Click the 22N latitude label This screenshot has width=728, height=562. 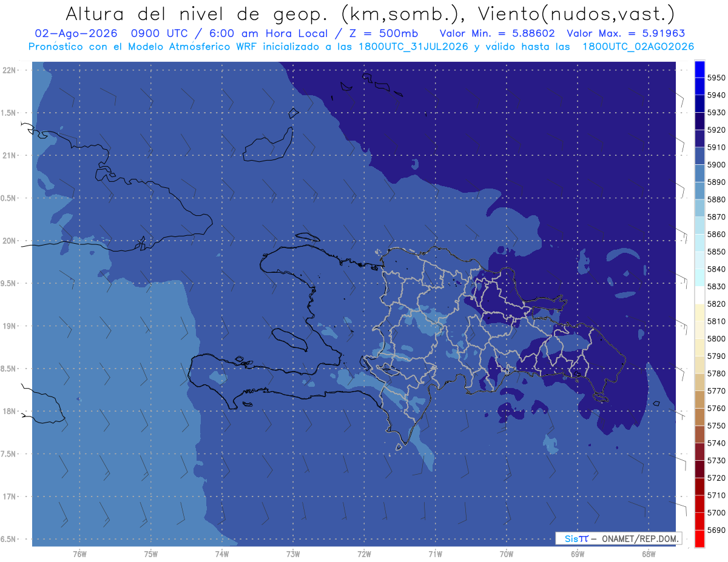[x=10, y=70]
